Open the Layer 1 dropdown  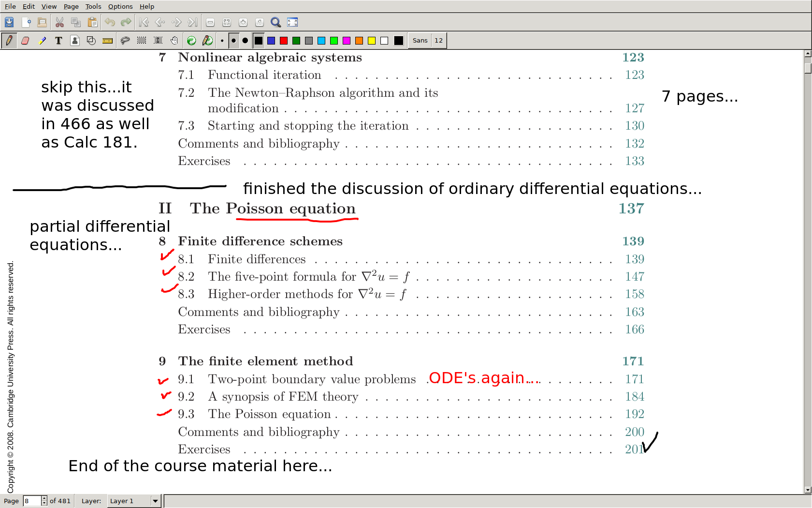point(155,501)
